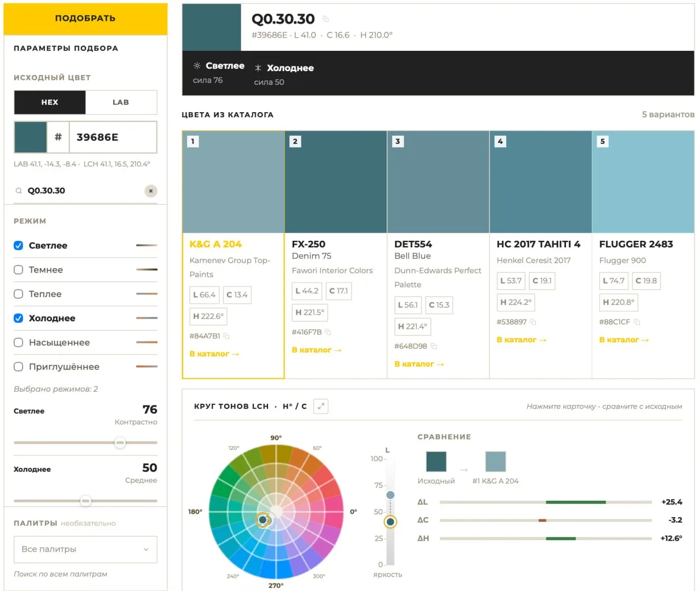700x591 pixels.
Task: Copy hex #416F7B icon
Action: (328, 332)
